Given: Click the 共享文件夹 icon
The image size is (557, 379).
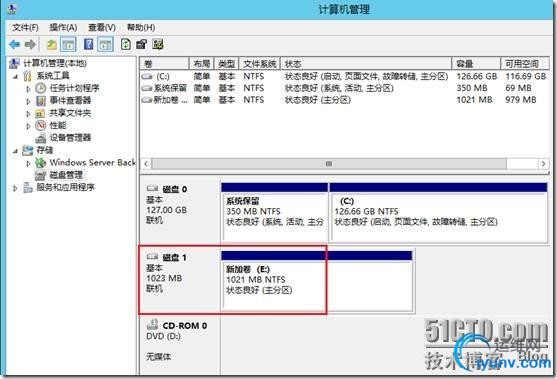Looking at the screenshot, I should pos(40,113).
